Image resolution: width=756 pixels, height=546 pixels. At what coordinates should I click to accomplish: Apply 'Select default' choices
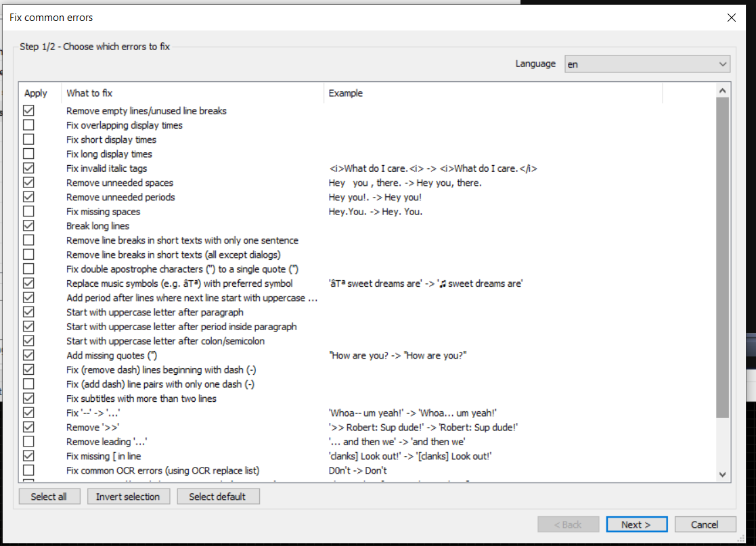click(x=218, y=496)
